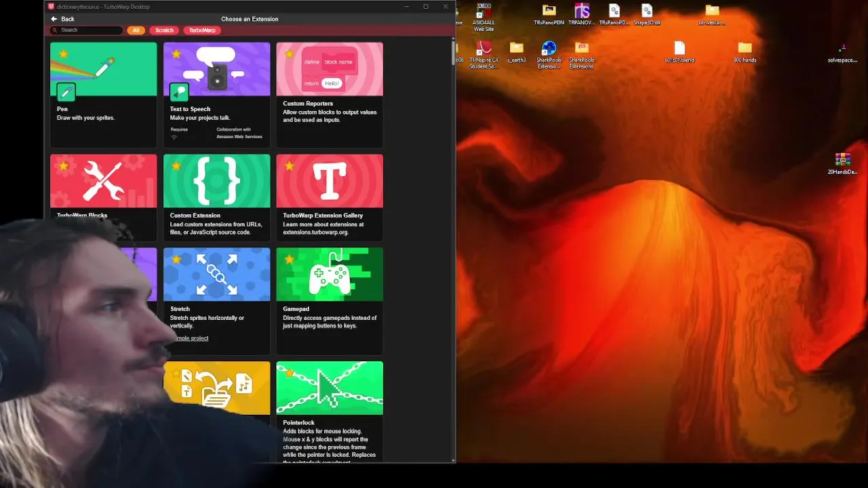Open the s_earth3 folder on desktop
868x488 pixels.
[x=517, y=52]
